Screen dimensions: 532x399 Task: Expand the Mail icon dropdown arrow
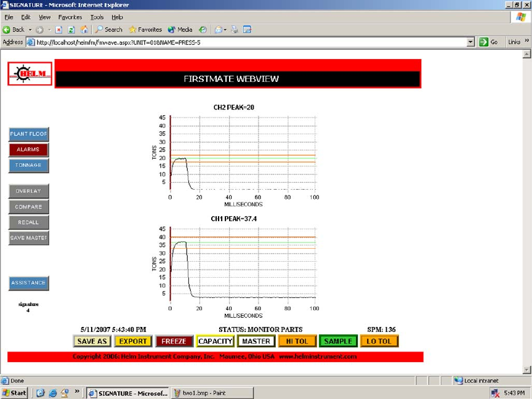225,30
